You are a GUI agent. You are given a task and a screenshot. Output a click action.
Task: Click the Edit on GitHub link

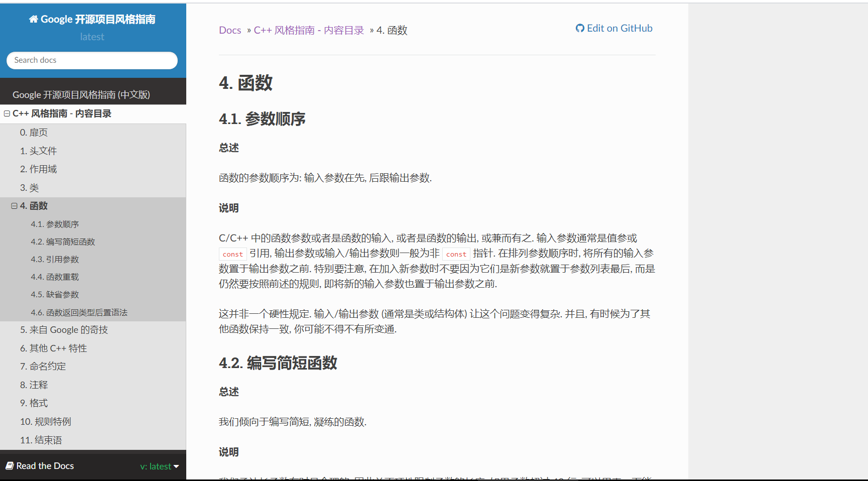pyautogui.click(x=614, y=28)
